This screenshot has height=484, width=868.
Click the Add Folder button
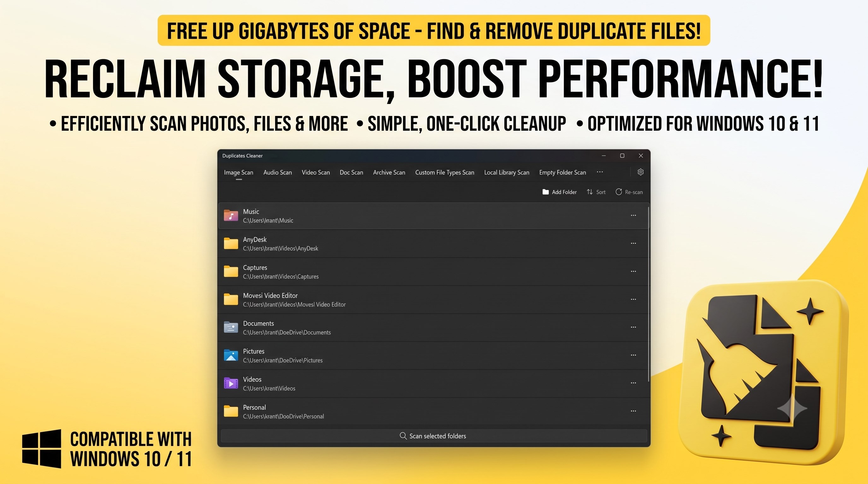pos(559,192)
